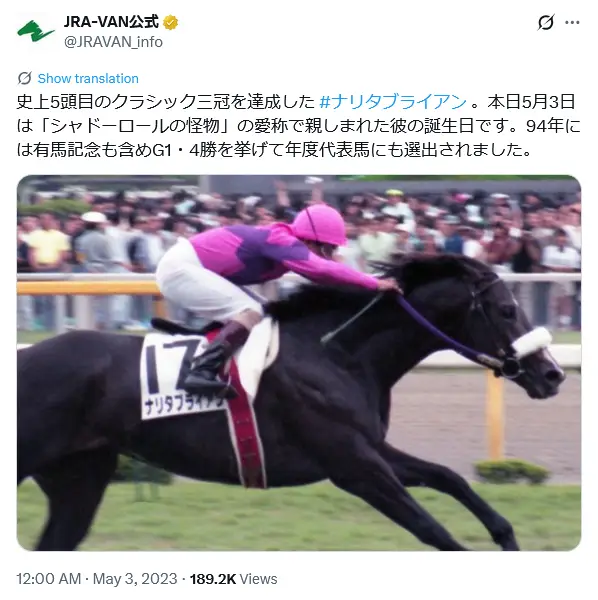
Task: Click the yellow rail post in photo
Action: pyautogui.click(x=495, y=414)
